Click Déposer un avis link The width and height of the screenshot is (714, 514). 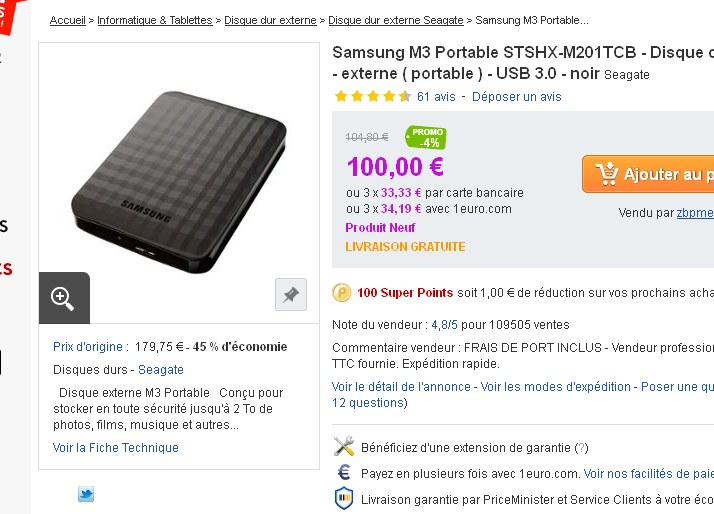(x=516, y=97)
